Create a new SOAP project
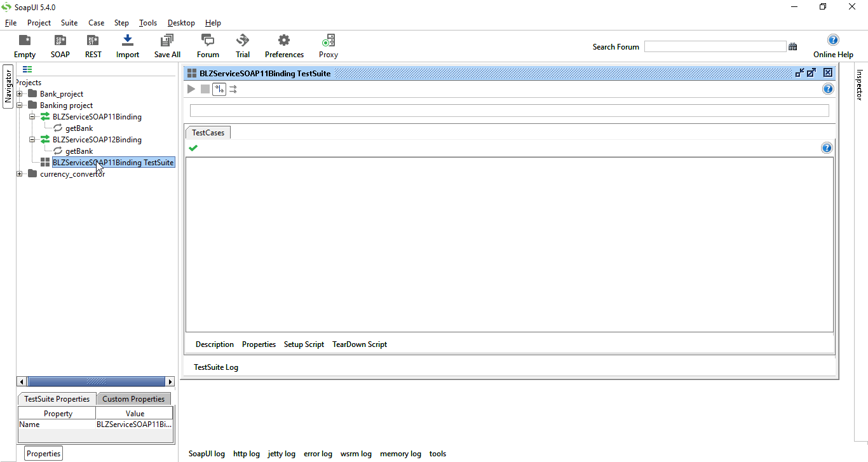868x462 pixels. pos(60,44)
